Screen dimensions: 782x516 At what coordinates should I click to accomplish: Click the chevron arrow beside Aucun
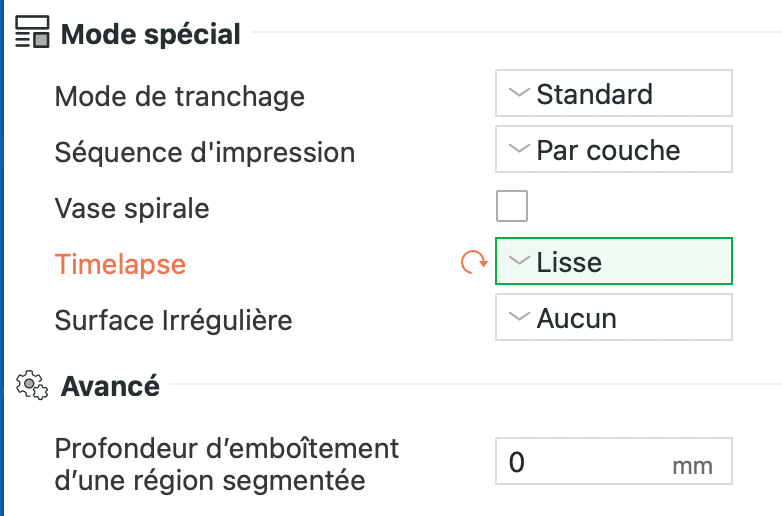518,318
